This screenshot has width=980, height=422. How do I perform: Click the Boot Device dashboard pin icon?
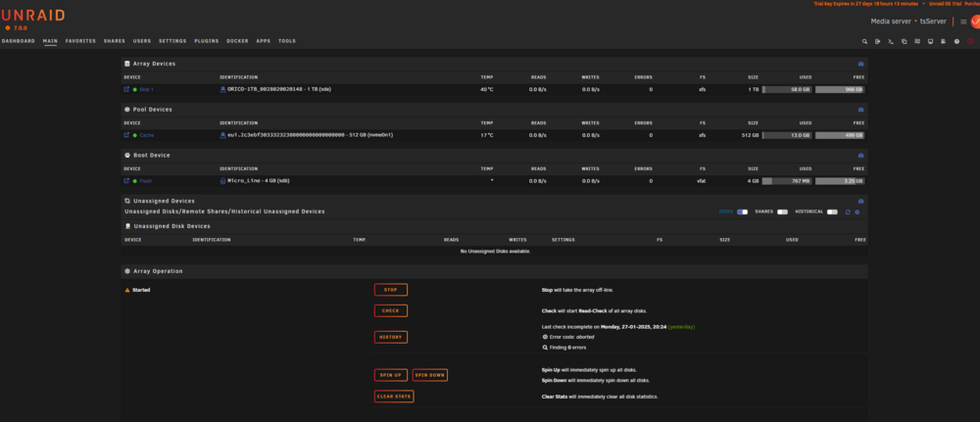tap(860, 155)
